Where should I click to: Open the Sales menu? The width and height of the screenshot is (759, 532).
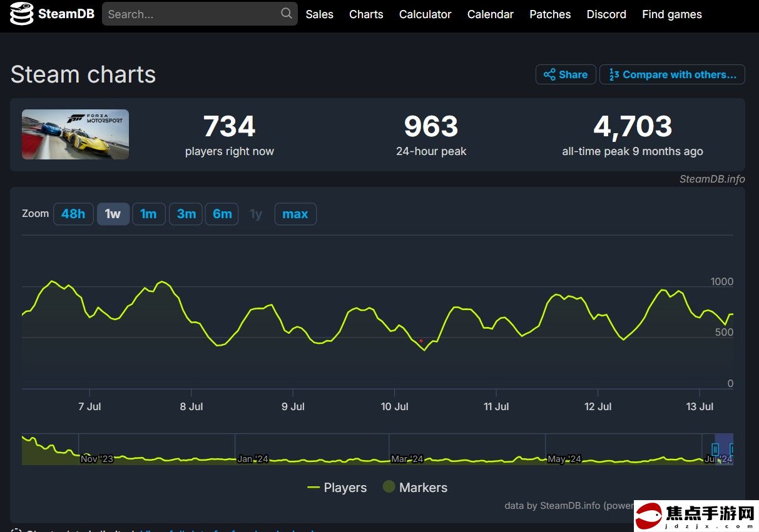pos(319,14)
